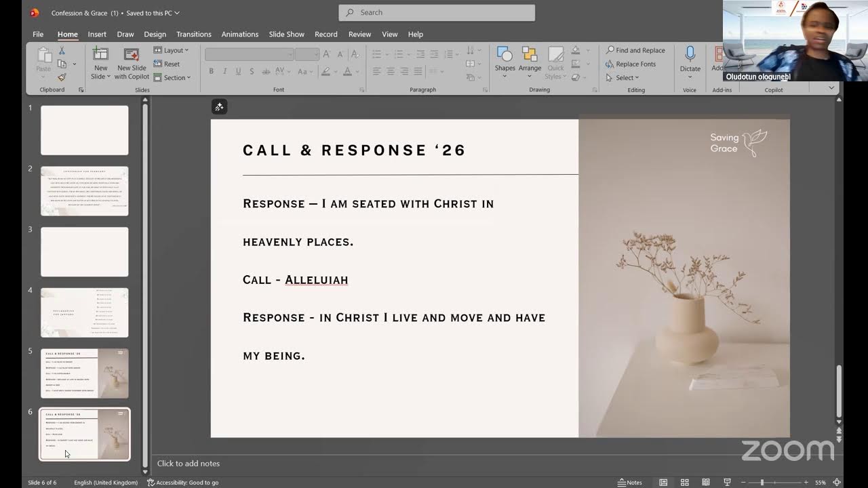Open the Slide Show tab
This screenshot has height=488, width=868.
286,34
